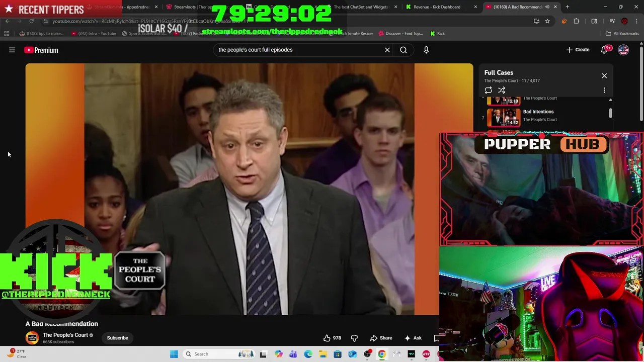Viewport: 644px width, 362px height.
Task: Share the A Bad Recommendation video
Action: [381, 338]
